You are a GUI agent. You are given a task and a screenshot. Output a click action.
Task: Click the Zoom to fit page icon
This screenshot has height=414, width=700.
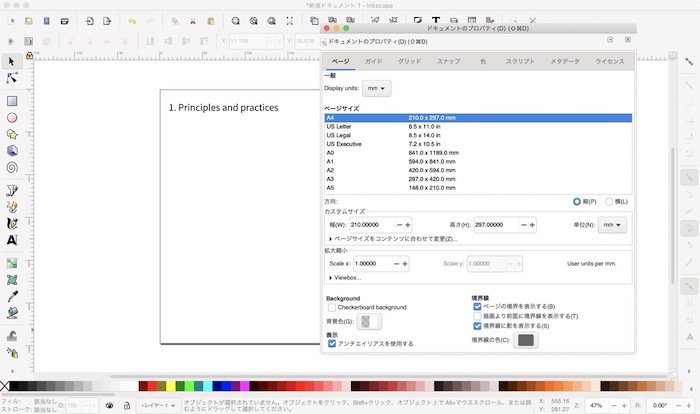point(271,21)
